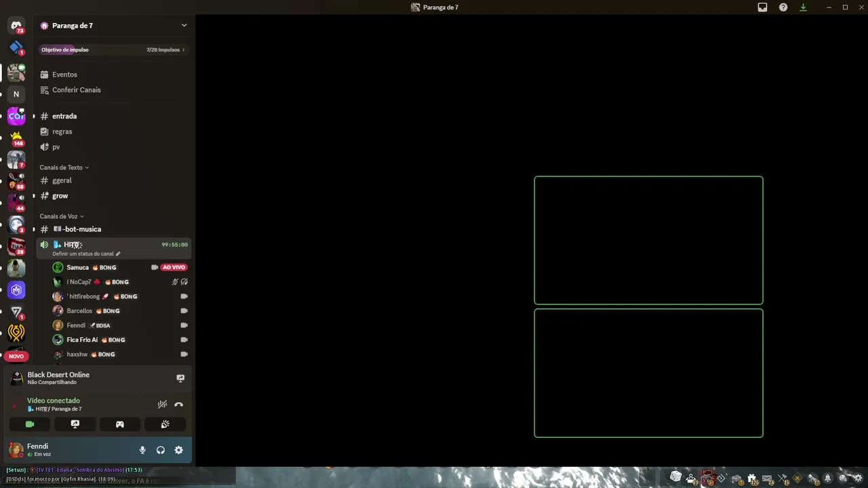868x488 pixels.
Task: Turn off the camera with green video button
Action: point(30,424)
